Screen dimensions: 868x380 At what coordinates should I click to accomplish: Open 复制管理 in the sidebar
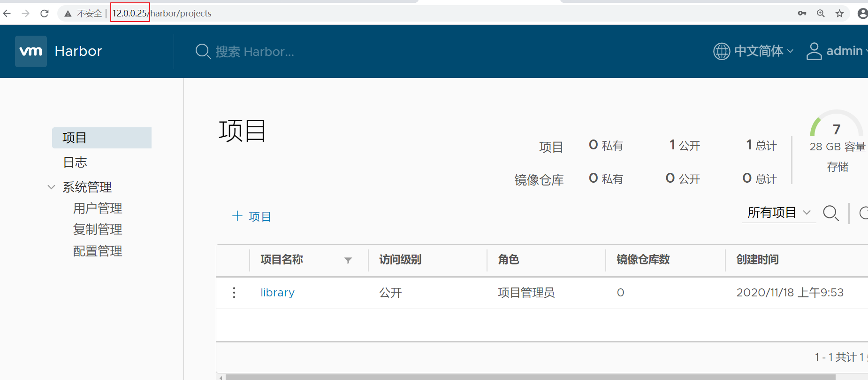coord(98,229)
